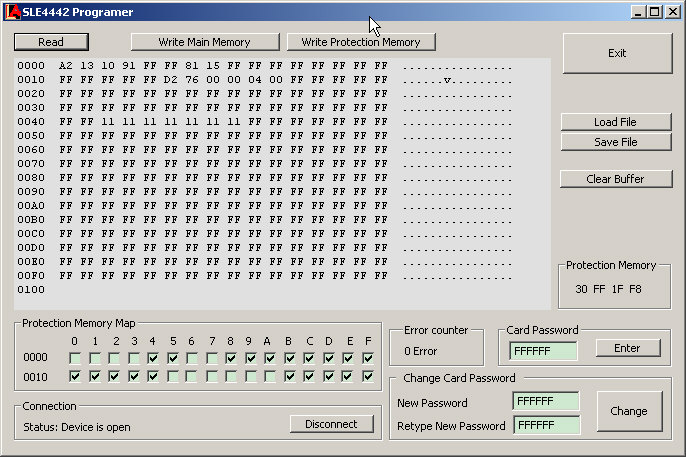
Task: Uncheck protection bit E in row 0010
Action: click(348, 376)
